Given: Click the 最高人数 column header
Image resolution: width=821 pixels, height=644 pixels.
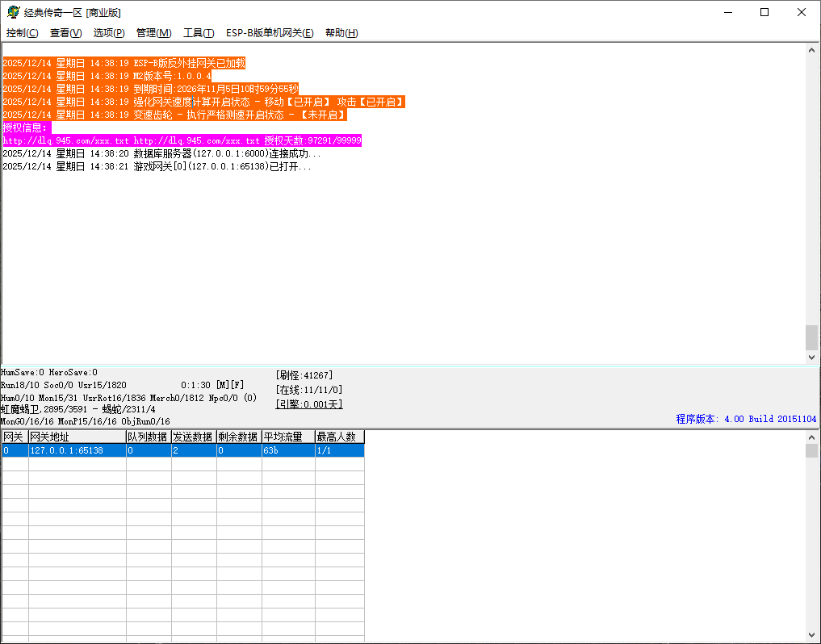Looking at the screenshot, I should [x=339, y=437].
